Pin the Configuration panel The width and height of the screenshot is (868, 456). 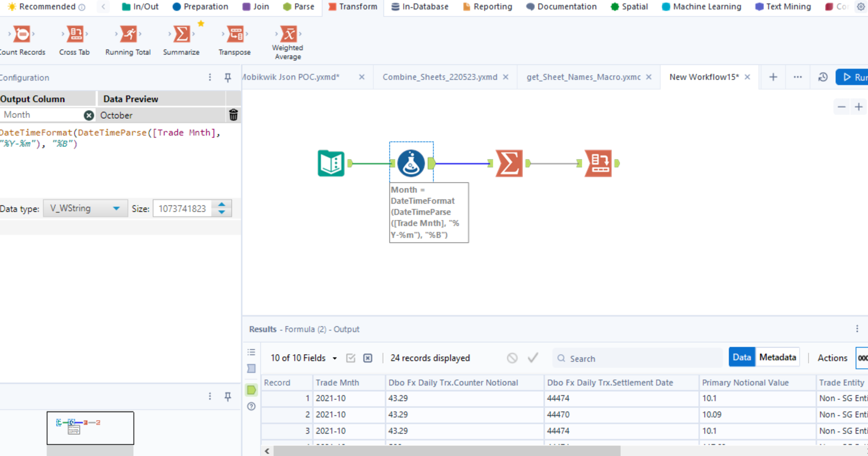pyautogui.click(x=228, y=78)
